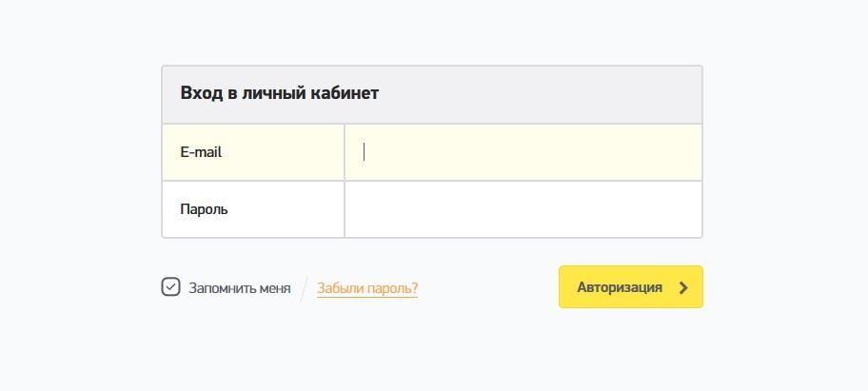The image size is (868, 391).
Task: Open the Забыли пароль? link
Action: click(367, 288)
